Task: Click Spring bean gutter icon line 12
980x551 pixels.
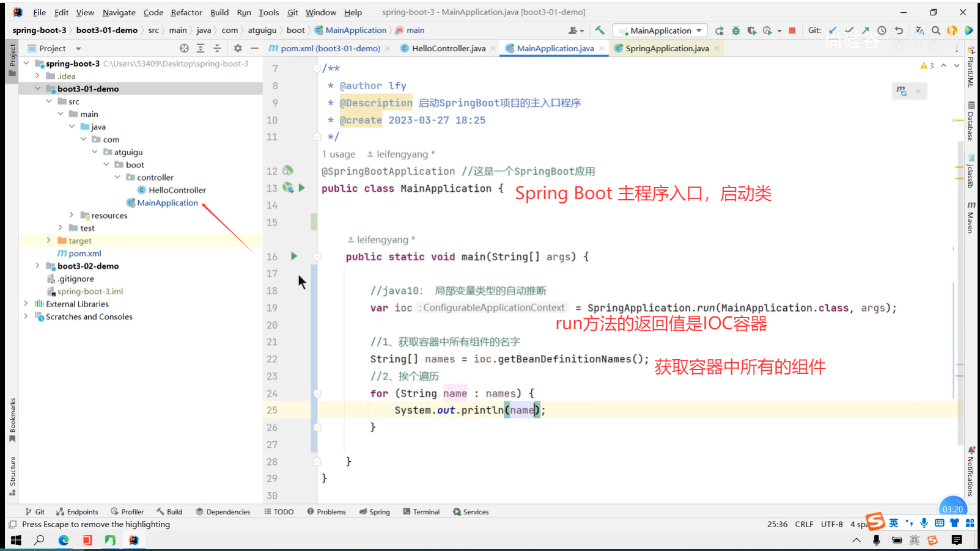Action: (x=288, y=171)
